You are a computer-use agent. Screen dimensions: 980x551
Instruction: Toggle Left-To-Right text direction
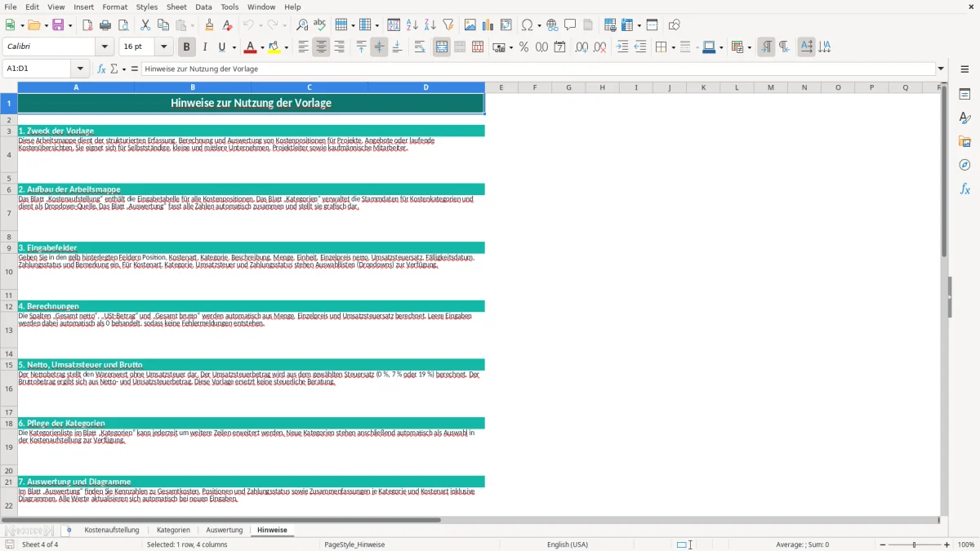pos(766,47)
